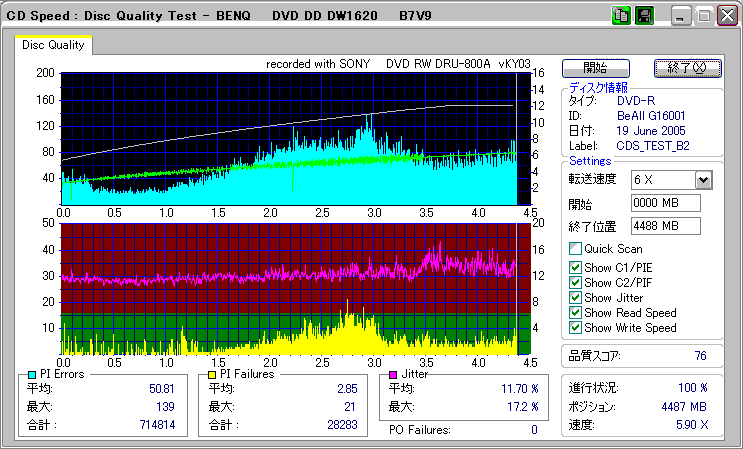Minimize the CD Speed window

(x=681, y=15)
